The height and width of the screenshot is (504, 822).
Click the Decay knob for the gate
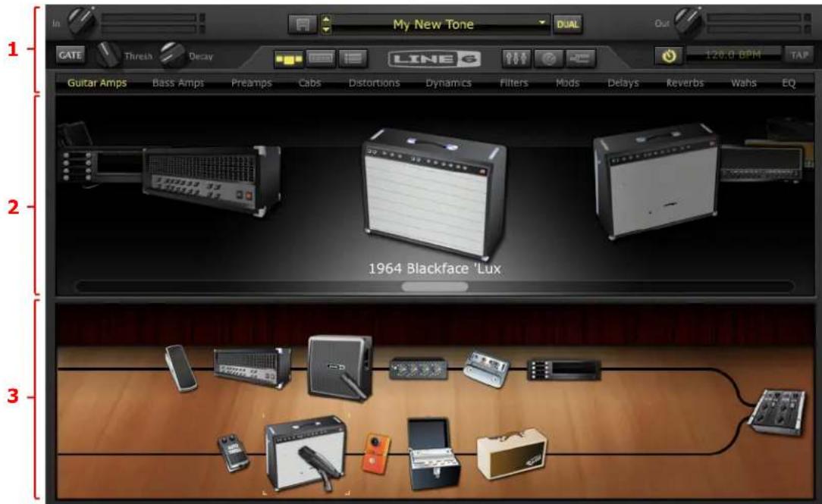pos(172,55)
